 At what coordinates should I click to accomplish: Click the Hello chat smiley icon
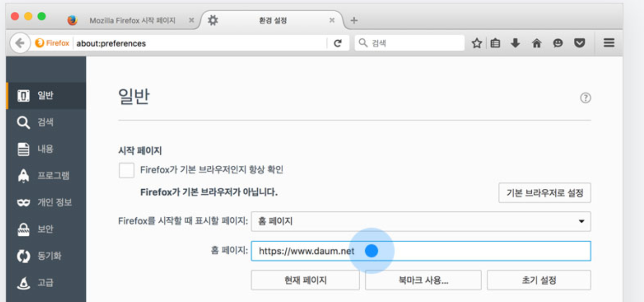point(558,43)
